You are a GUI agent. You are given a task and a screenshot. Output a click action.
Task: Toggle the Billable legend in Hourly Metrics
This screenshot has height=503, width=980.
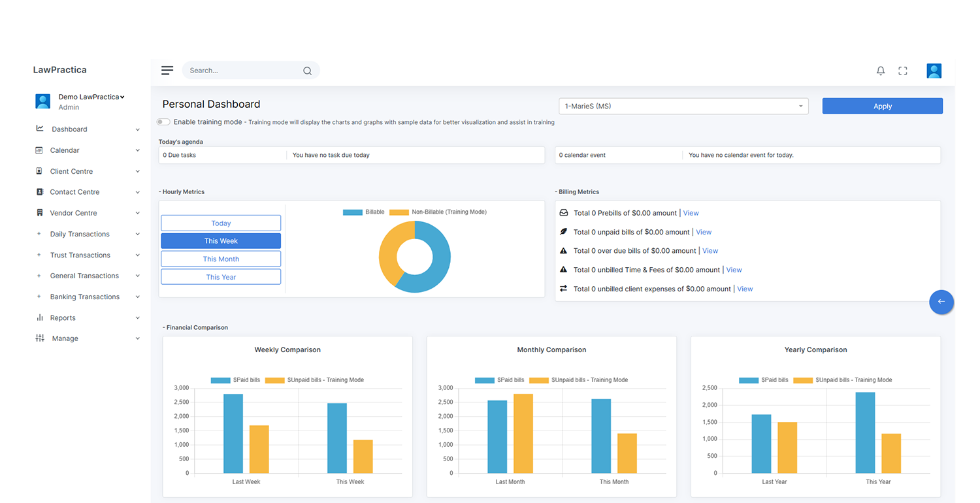pos(364,212)
